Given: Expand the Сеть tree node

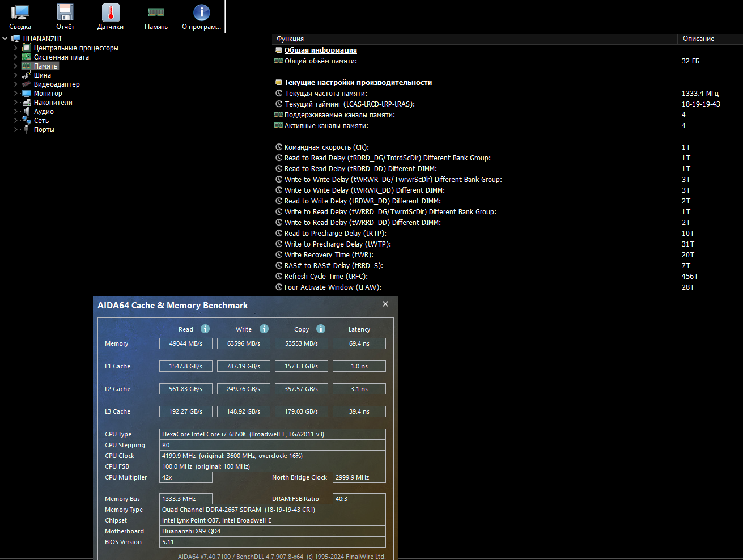Looking at the screenshot, I should coord(16,121).
